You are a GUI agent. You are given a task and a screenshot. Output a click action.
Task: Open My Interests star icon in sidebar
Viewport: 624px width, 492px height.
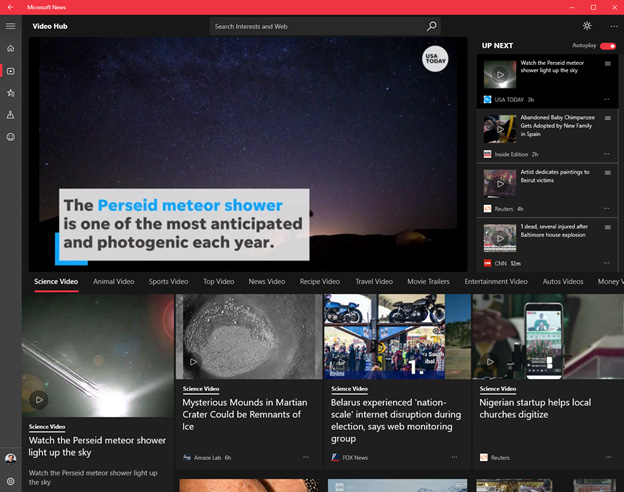click(11, 93)
